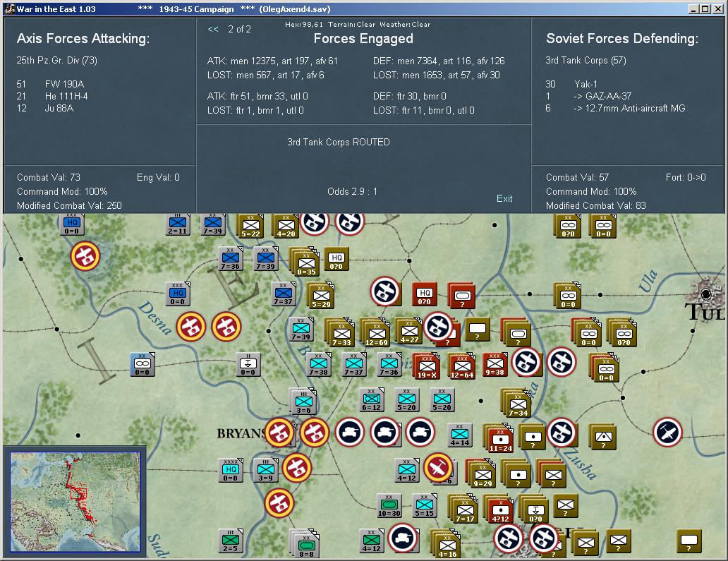Select the unit counter labeled 4=14
This screenshot has width=728, height=561.
tap(460, 435)
